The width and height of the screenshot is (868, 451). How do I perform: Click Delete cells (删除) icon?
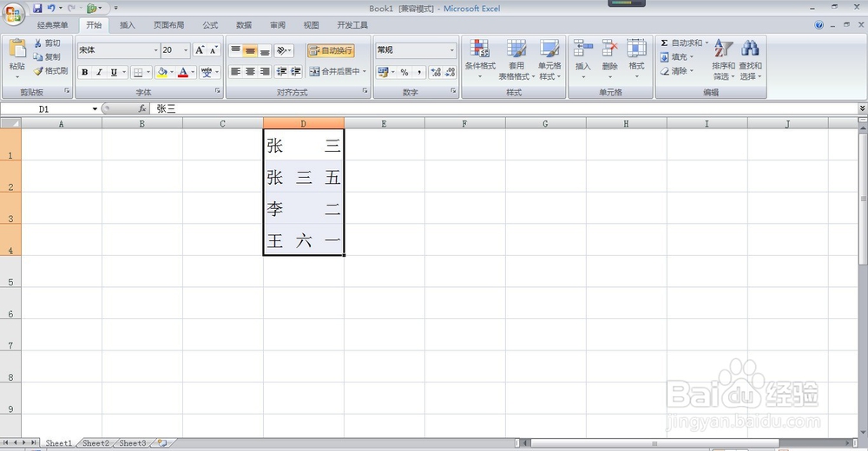609,49
